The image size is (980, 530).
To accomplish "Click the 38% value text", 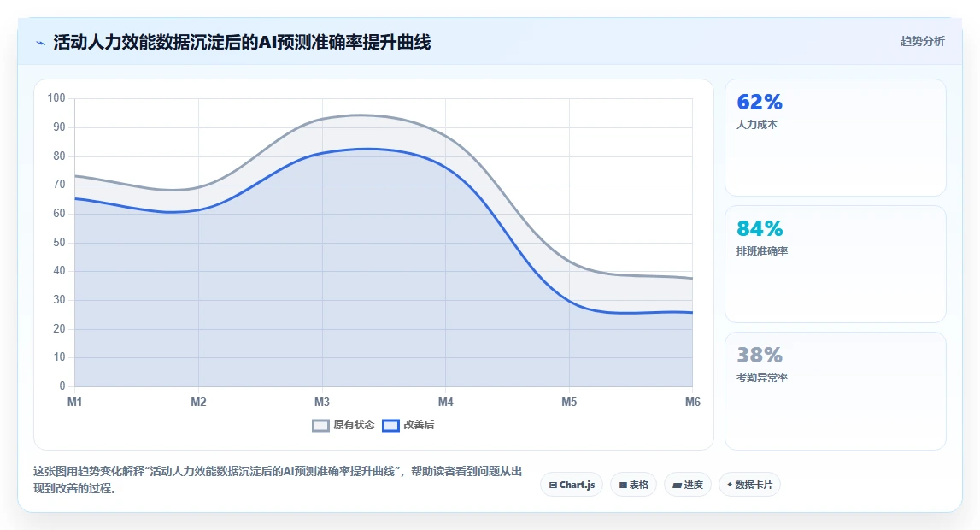I will [x=760, y=355].
